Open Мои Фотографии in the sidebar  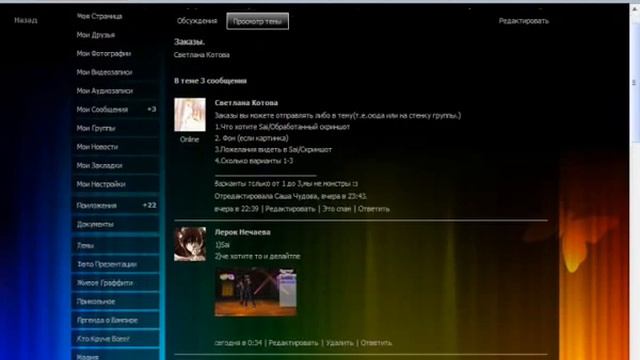point(104,53)
